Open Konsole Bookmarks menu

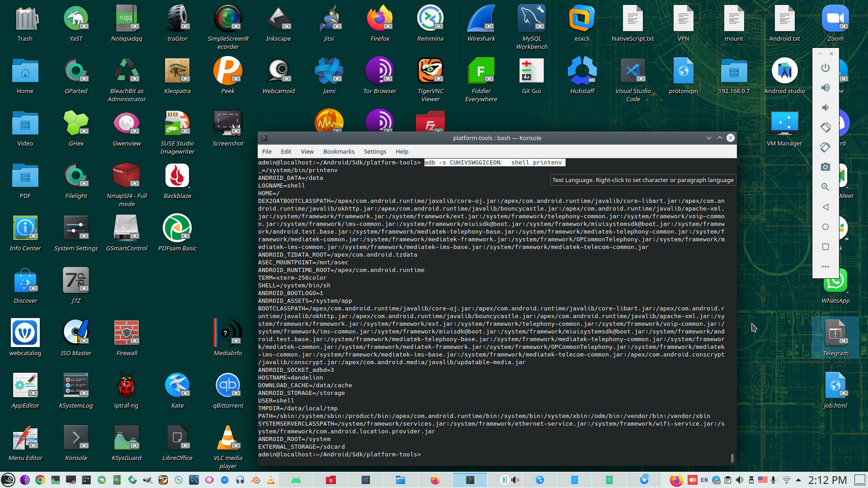click(339, 151)
